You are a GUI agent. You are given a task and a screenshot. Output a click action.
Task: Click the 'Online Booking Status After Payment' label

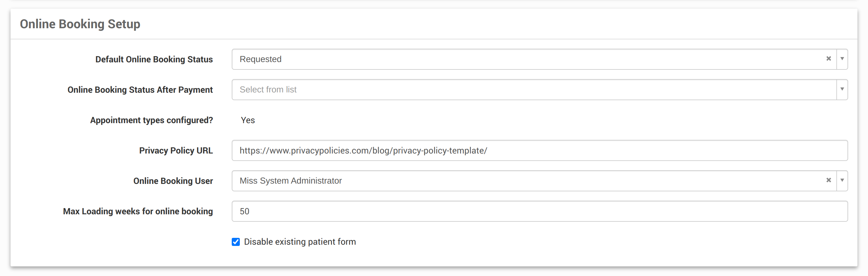pyautogui.click(x=140, y=90)
